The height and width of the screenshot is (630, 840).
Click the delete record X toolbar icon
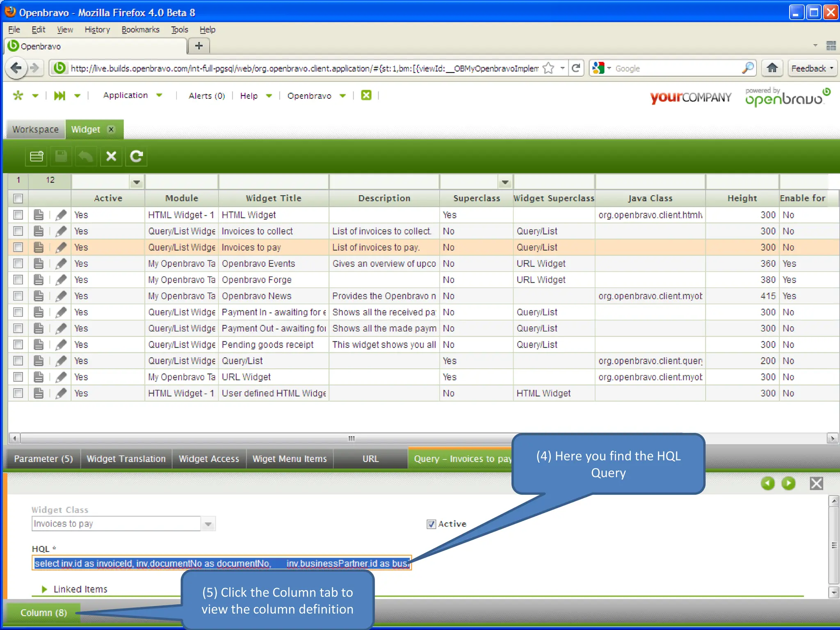111,156
